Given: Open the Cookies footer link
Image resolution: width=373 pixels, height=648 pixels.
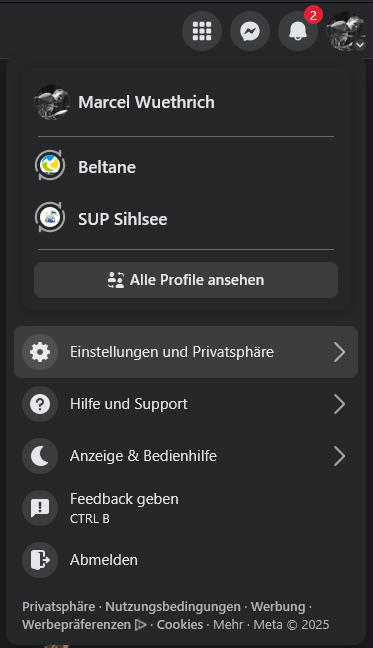Looking at the screenshot, I should pyautogui.click(x=180, y=624).
